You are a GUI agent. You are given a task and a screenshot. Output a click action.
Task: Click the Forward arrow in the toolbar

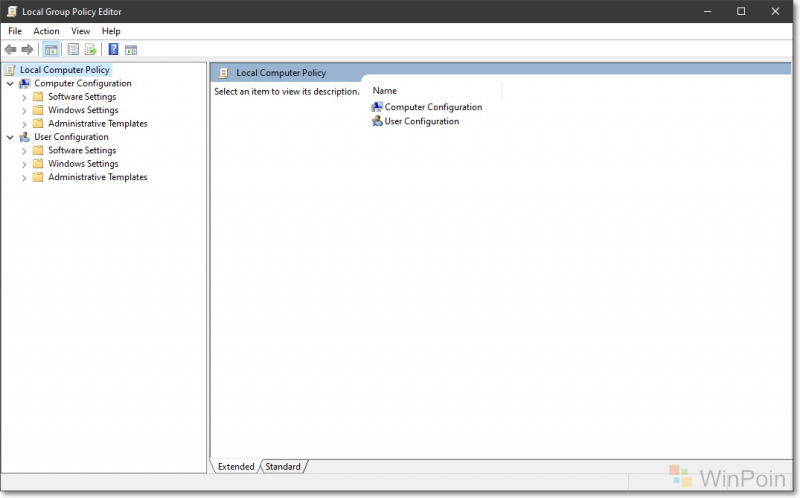pos(27,49)
